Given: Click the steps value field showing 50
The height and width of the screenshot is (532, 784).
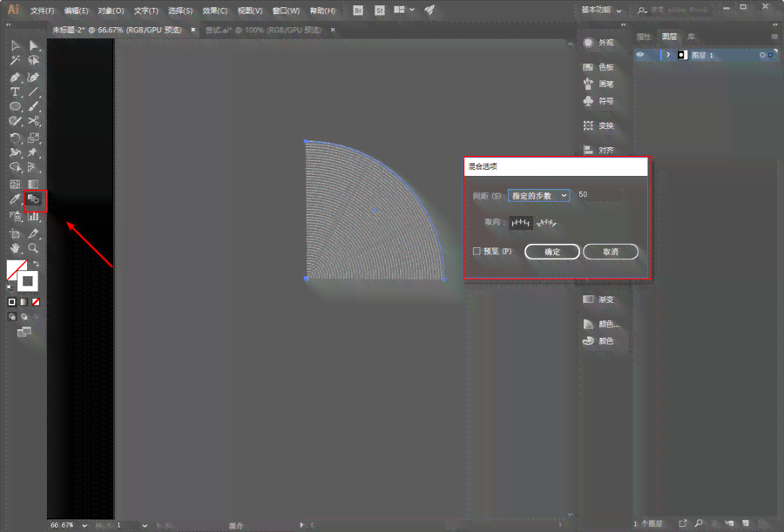Looking at the screenshot, I should point(599,194).
